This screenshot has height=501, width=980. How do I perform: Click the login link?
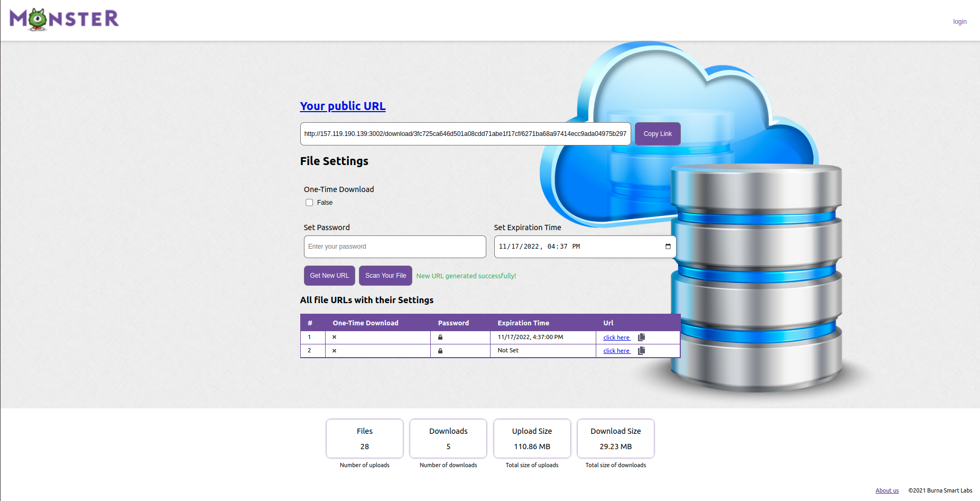tap(960, 22)
